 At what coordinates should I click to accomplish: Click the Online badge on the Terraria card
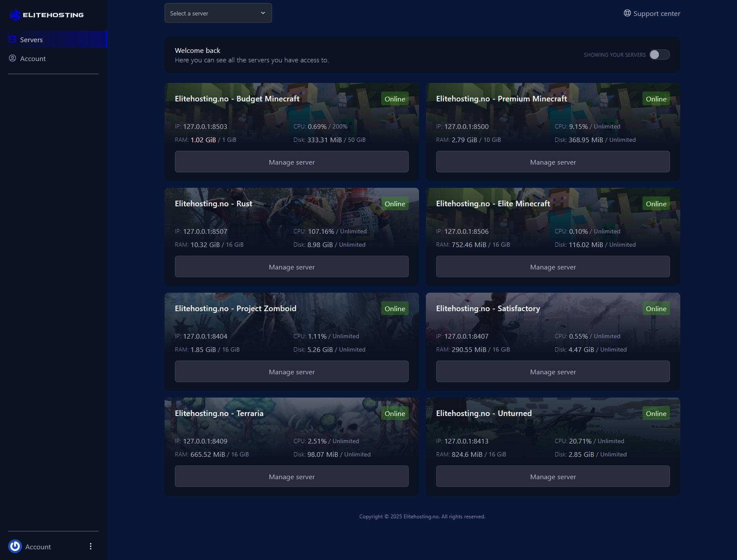click(x=394, y=413)
